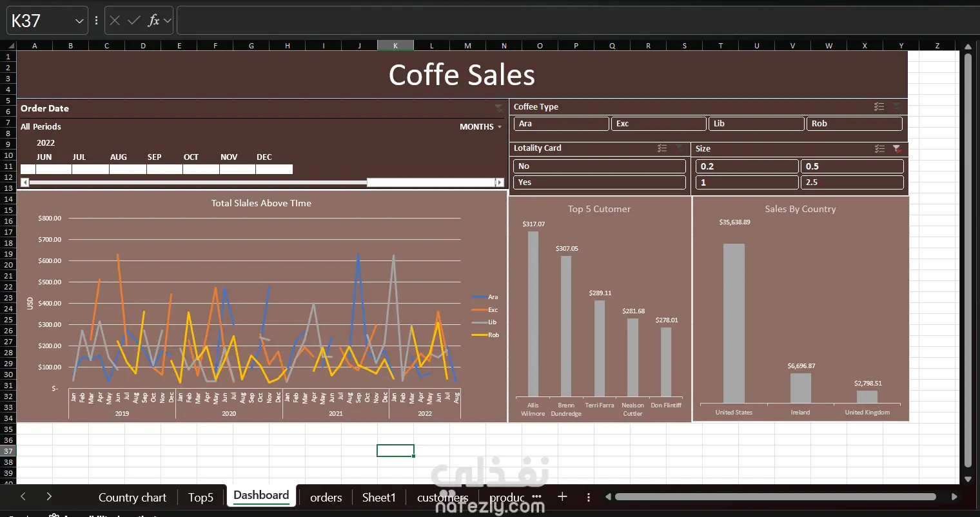This screenshot has width=980, height=517.
Task: Open the MONTHS time level dropdown
Action: (x=480, y=127)
